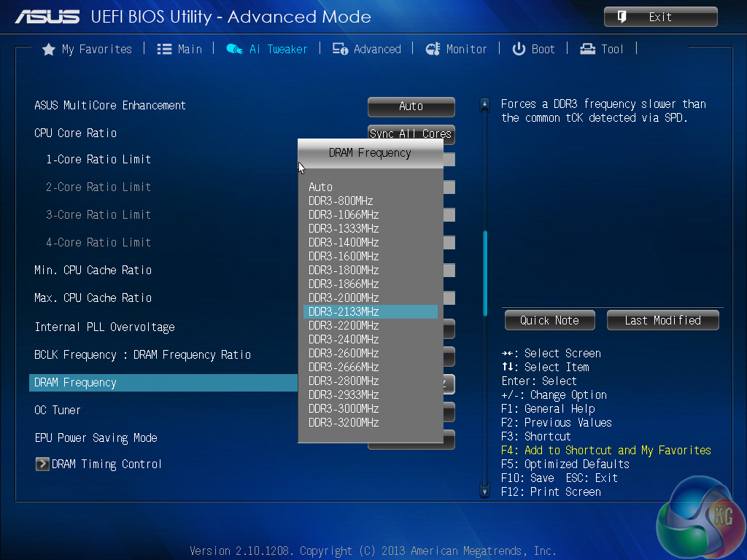Select BCLK Frequency : DRAM Frequency Ratio row
The width and height of the screenshot is (747, 560).
[x=142, y=355]
